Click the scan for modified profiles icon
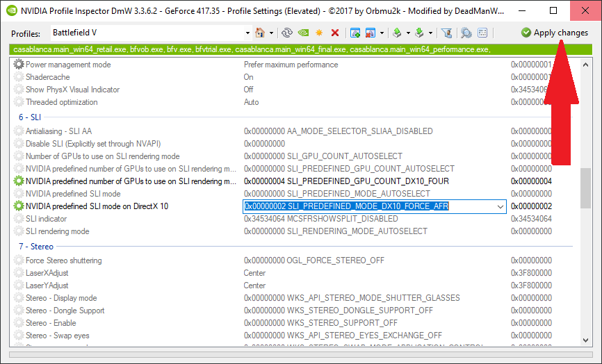 (466, 33)
